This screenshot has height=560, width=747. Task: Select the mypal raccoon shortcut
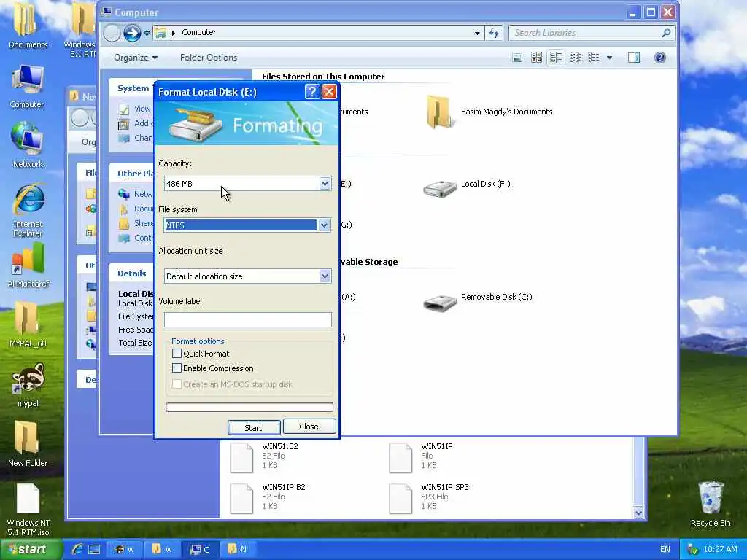pos(28,385)
